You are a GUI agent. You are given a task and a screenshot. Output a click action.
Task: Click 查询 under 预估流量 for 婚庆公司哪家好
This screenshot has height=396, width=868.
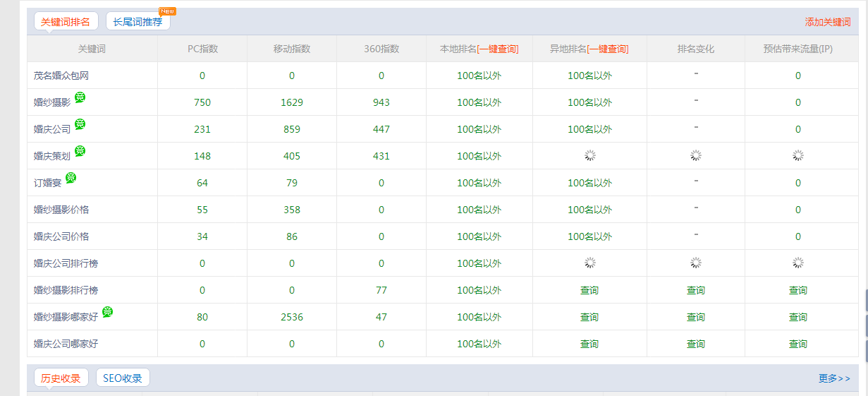(x=798, y=344)
